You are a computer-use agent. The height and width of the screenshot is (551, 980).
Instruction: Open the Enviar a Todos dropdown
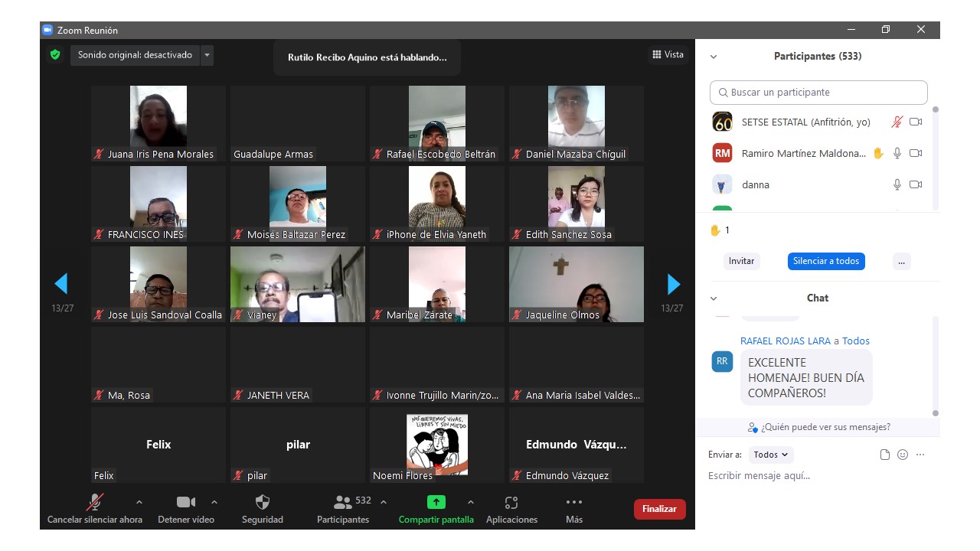coord(770,455)
